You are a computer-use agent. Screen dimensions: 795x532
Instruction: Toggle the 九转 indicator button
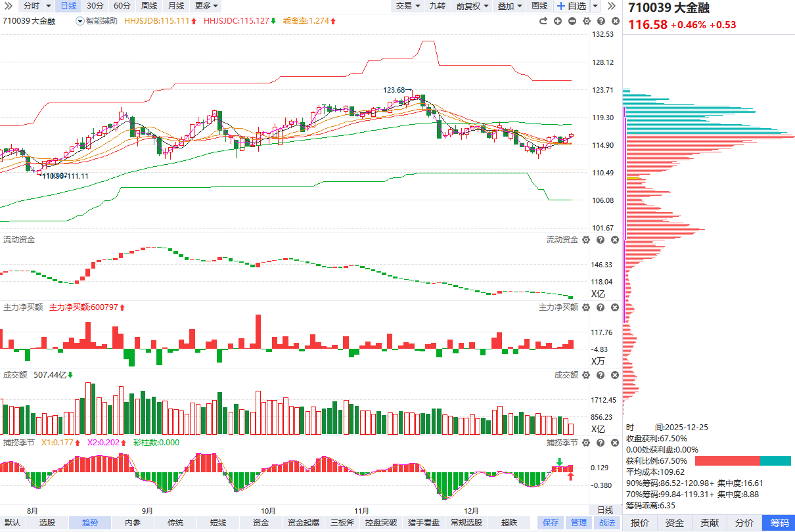click(437, 6)
